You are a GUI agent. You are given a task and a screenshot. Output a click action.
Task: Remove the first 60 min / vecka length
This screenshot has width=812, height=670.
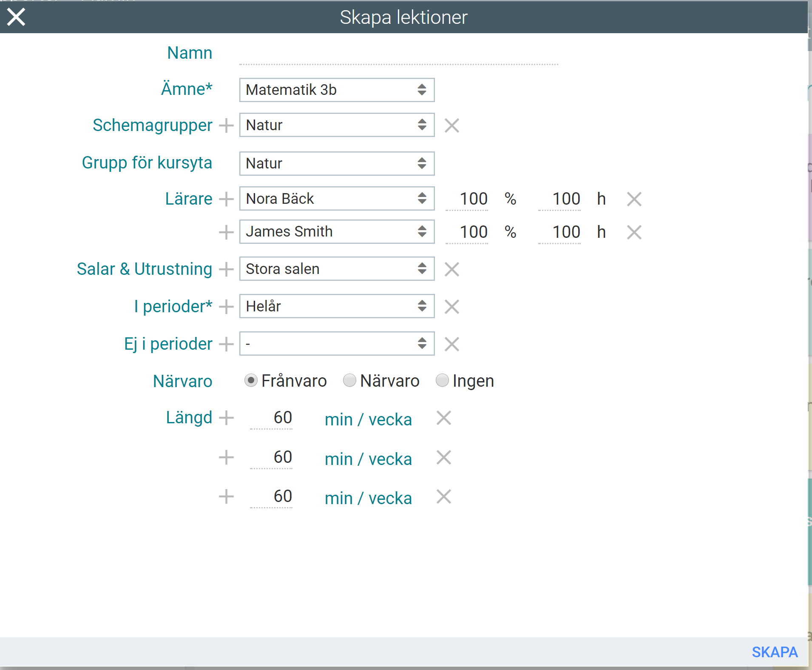[x=443, y=418]
